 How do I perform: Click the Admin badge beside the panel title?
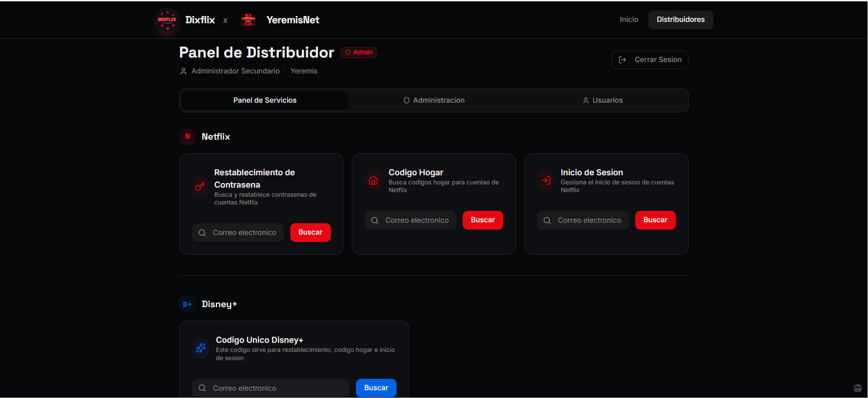[359, 52]
